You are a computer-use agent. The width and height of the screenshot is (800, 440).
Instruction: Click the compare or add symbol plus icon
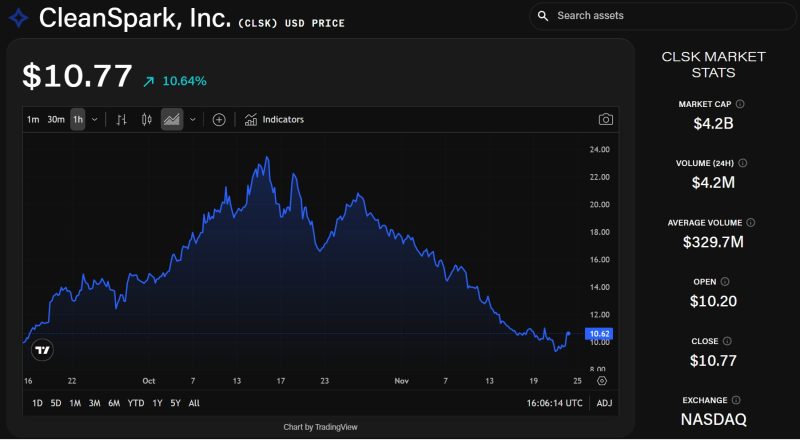coord(219,120)
